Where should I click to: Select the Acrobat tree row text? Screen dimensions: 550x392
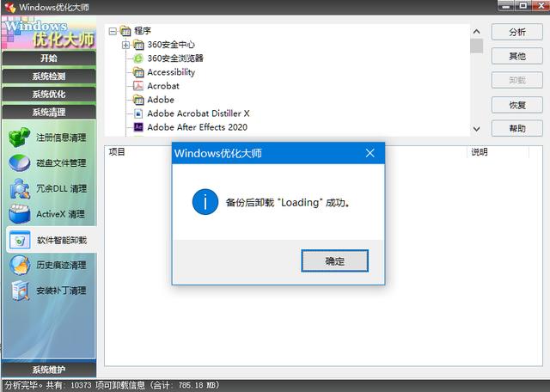[163, 86]
